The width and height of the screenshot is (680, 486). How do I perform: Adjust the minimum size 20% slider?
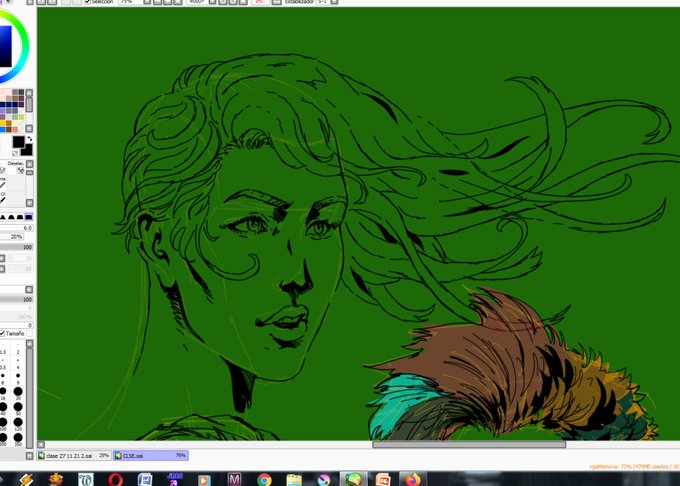11,237
